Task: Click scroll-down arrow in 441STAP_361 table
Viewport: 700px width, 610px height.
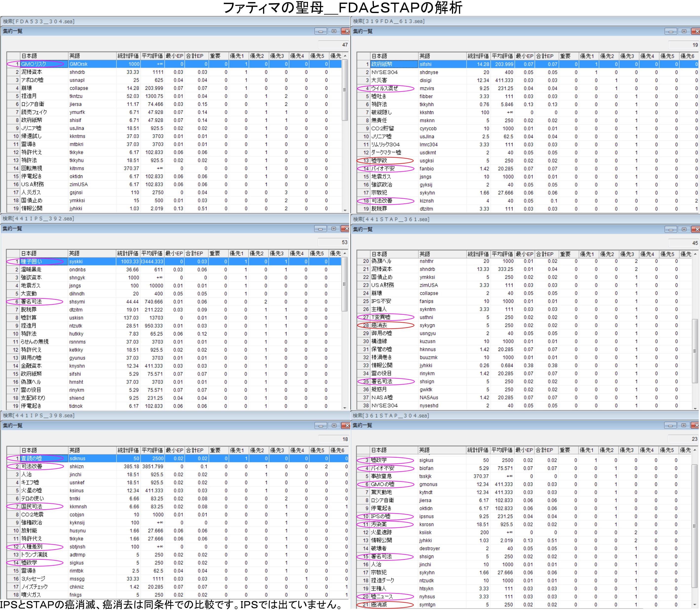Action: [x=695, y=408]
